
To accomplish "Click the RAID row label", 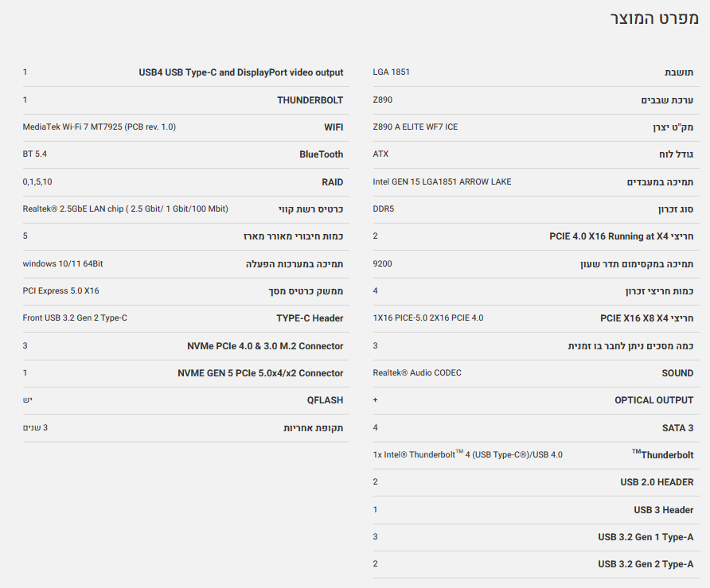I will pos(333,182).
